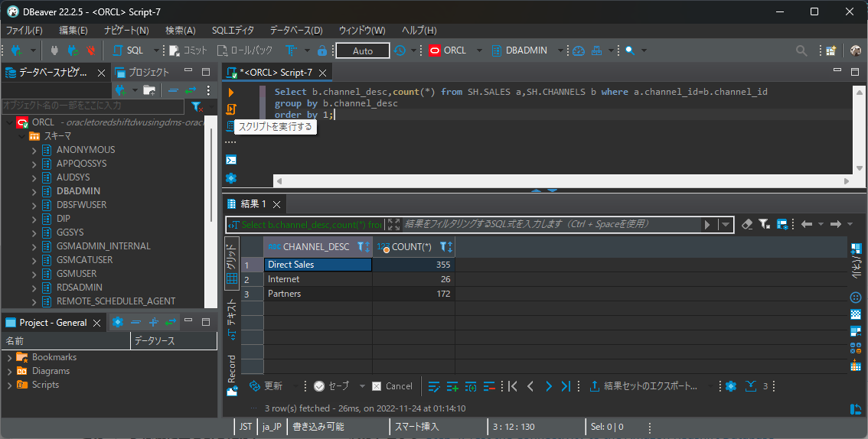Click the ja_JP locale status bar entry
This screenshot has width=868, height=439.
(272, 426)
